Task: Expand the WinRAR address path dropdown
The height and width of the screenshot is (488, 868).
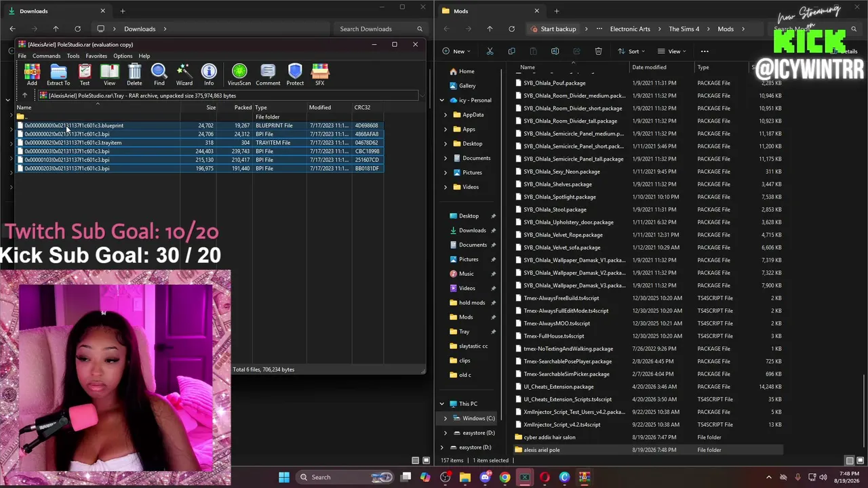Action: pos(421,96)
